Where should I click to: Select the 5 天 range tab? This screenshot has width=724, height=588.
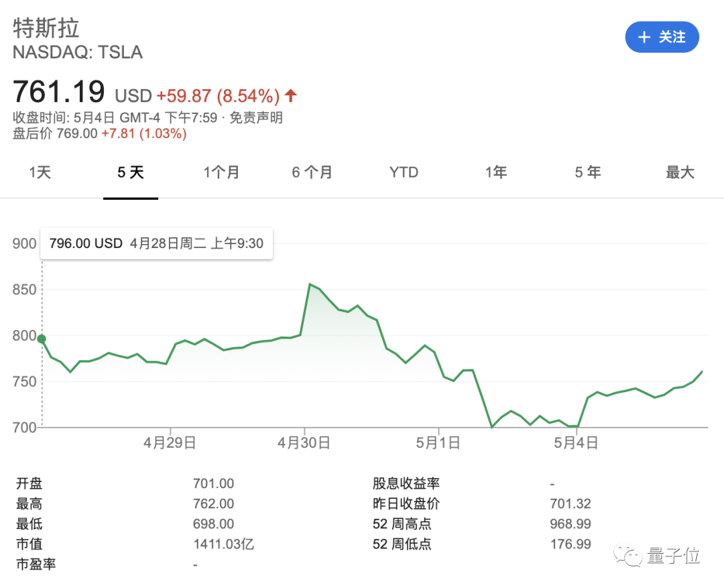click(x=131, y=173)
